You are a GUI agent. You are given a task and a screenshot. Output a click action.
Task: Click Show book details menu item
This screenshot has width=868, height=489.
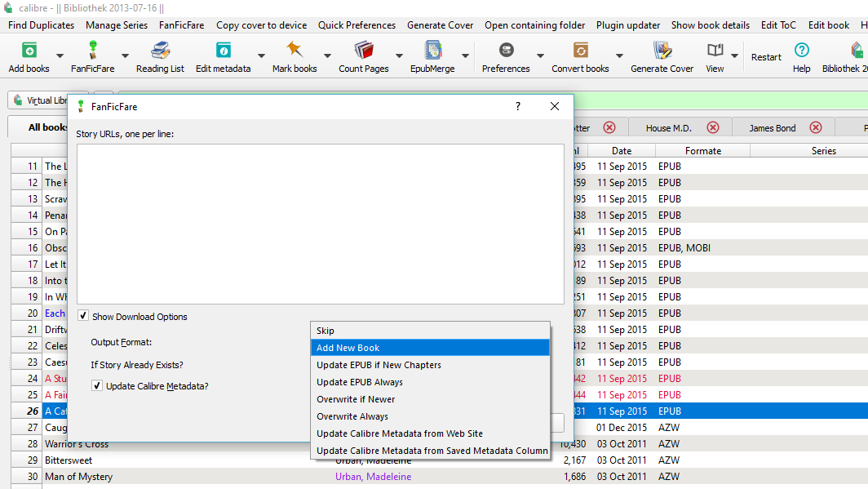[711, 25]
